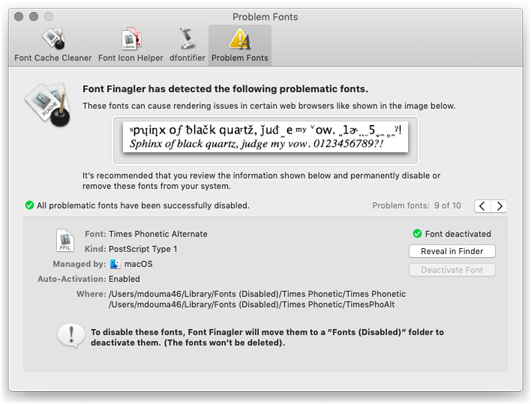Select 'PostScript Type 1' kind value
Image resolution: width=531 pixels, height=404 pixels.
pyautogui.click(x=143, y=249)
